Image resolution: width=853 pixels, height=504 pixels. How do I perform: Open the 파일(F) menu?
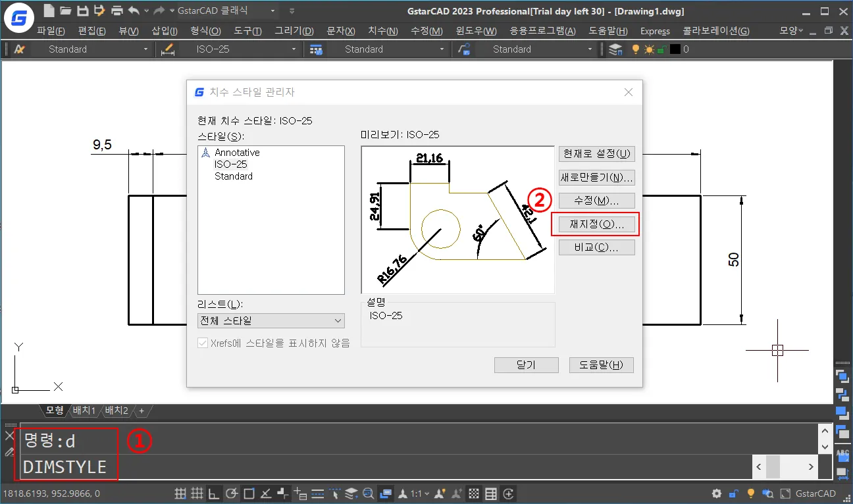(51, 31)
